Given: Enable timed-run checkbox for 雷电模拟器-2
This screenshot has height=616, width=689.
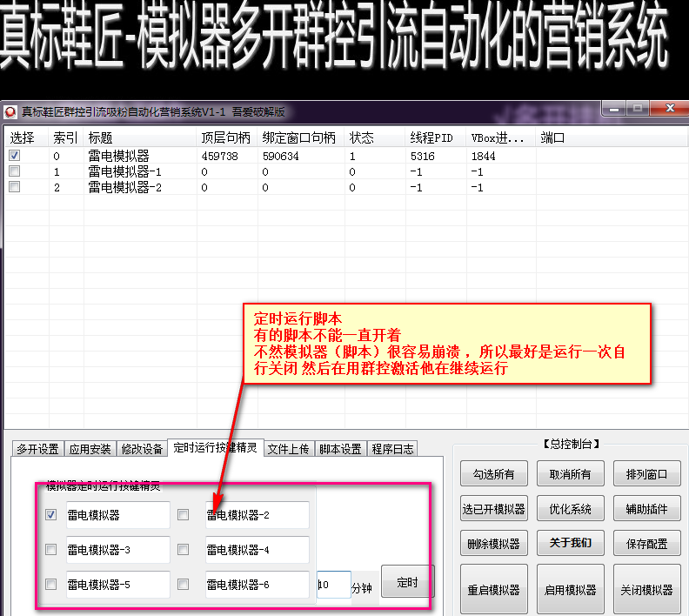Looking at the screenshot, I should 184,514.
